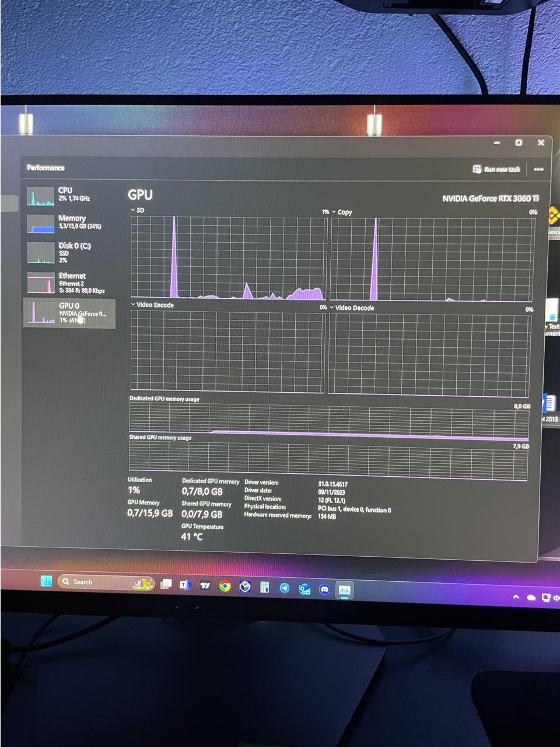This screenshot has height=747, width=560.
Task: Click the Video Encode graph area
Action: (228, 350)
